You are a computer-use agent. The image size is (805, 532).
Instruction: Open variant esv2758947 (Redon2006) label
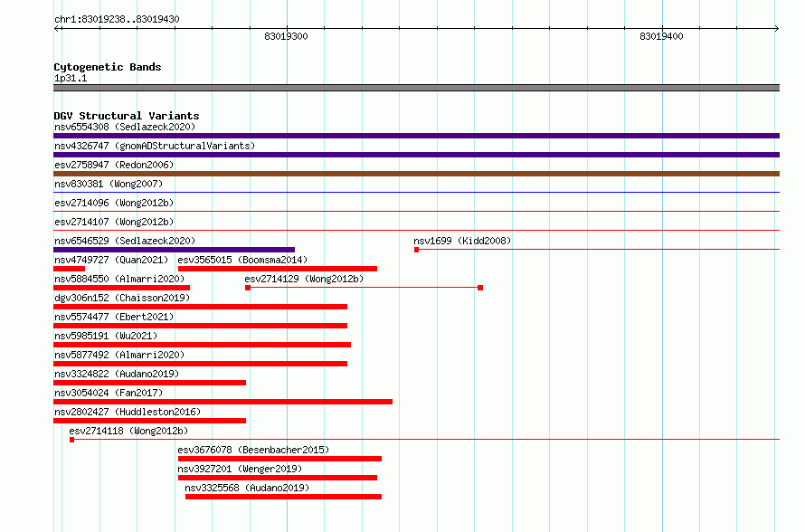point(114,165)
